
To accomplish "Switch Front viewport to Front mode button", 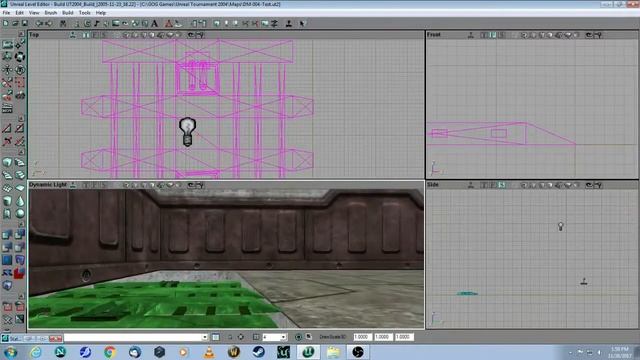I will pos(493,35).
